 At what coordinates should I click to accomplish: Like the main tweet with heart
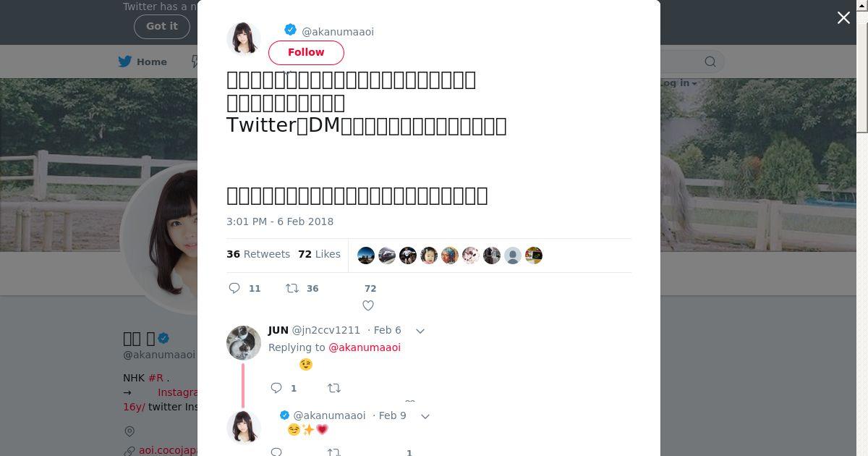[x=368, y=305]
